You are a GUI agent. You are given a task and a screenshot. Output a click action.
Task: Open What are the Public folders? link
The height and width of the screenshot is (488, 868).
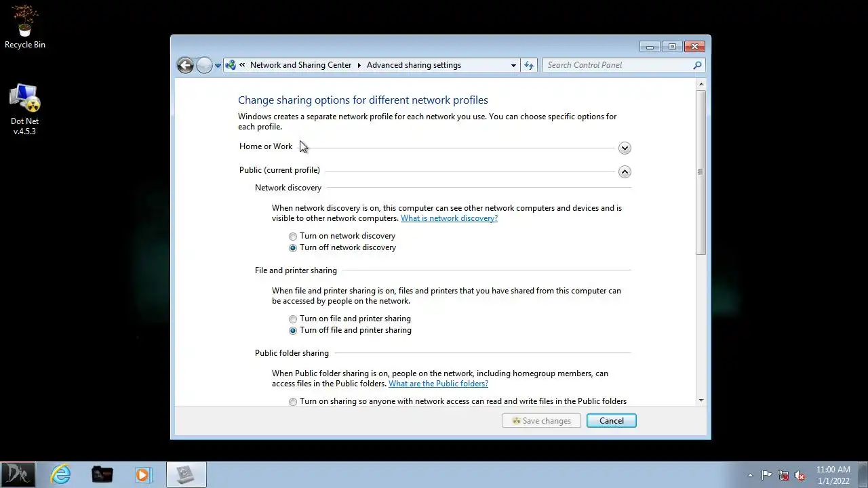click(438, 384)
